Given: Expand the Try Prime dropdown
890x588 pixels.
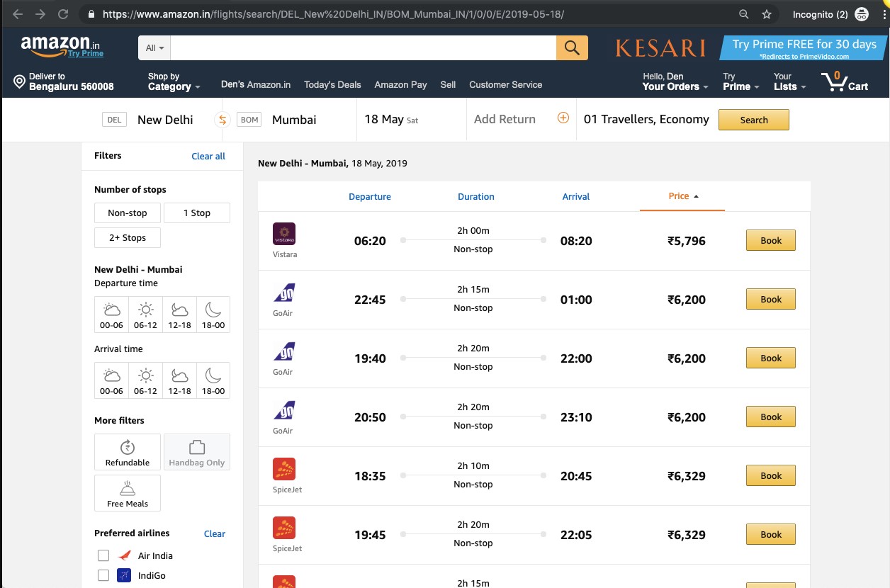Looking at the screenshot, I should pos(741,81).
